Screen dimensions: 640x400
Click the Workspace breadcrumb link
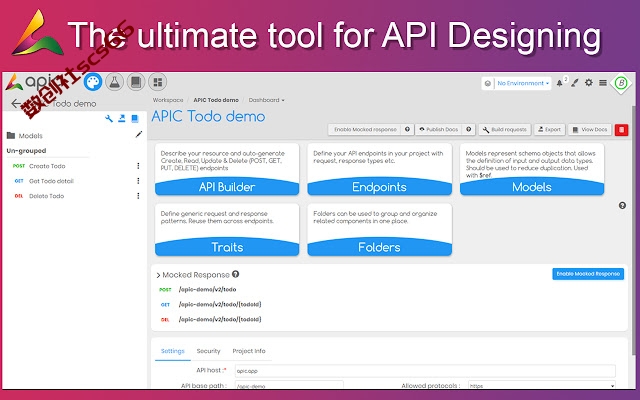tap(168, 100)
